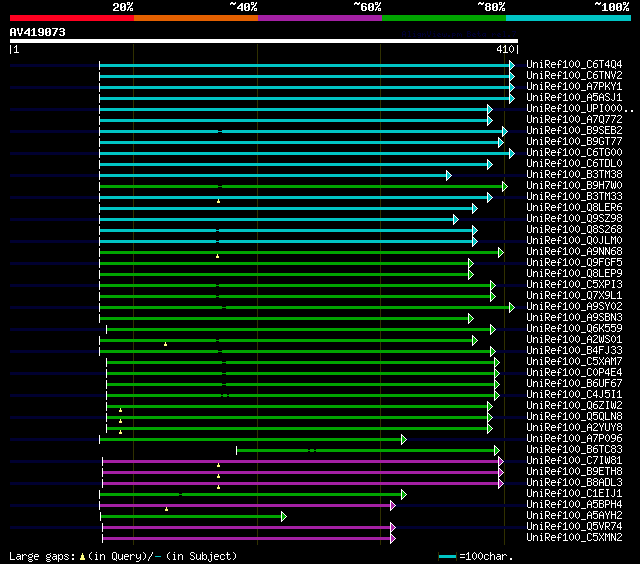Select the UniRef100_C4J5I1 label
The height and width of the screenshot is (564, 640).
point(574,395)
